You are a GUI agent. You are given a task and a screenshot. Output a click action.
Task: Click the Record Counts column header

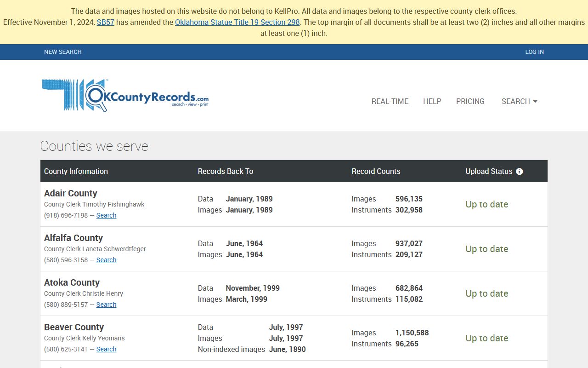[376, 171]
